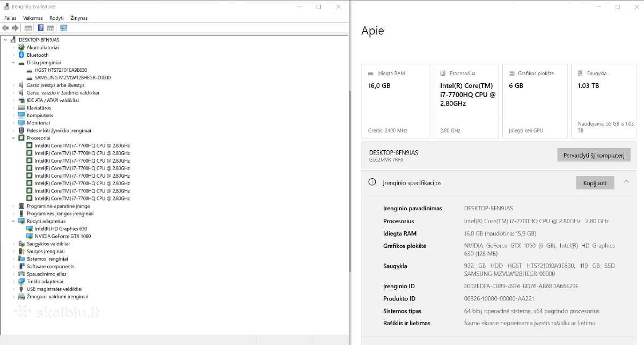Screen dimensions: 644x345
Task: Select the DESKTOP-8FN9JAS root node in tree
Action: tap(39, 40)
